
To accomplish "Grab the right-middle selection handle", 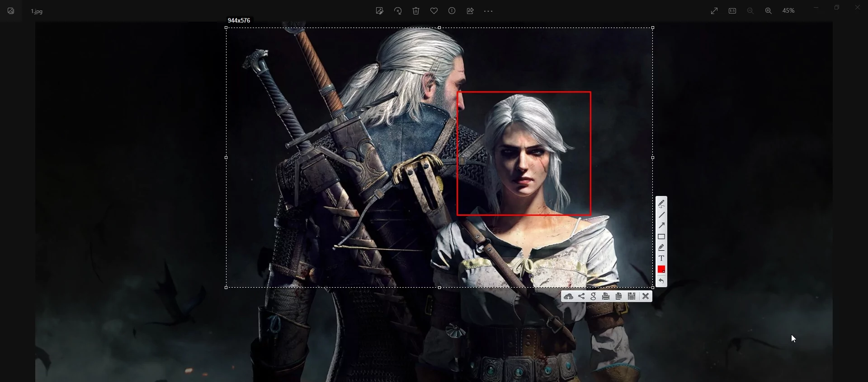I will click(x=653, y=158).
